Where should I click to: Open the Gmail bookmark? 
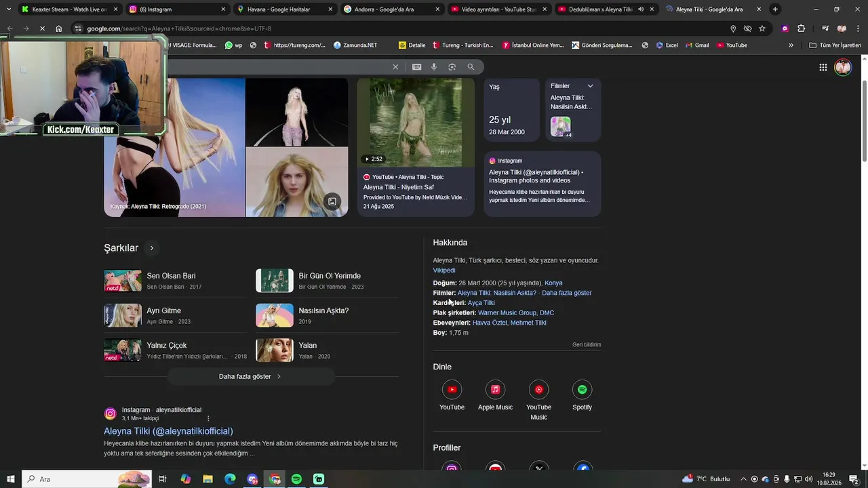pos(696,45)
